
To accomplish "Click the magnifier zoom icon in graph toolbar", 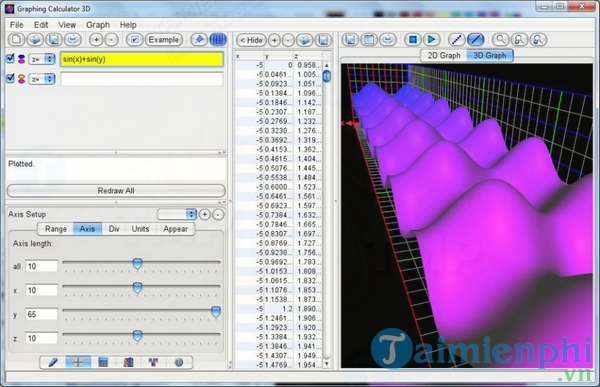I will coord(500,39).
